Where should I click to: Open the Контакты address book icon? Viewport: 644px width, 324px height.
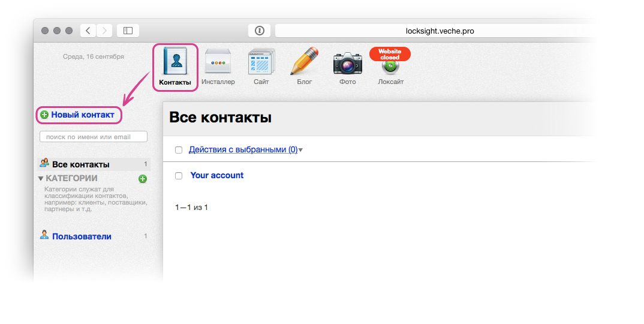pos(175,61)
